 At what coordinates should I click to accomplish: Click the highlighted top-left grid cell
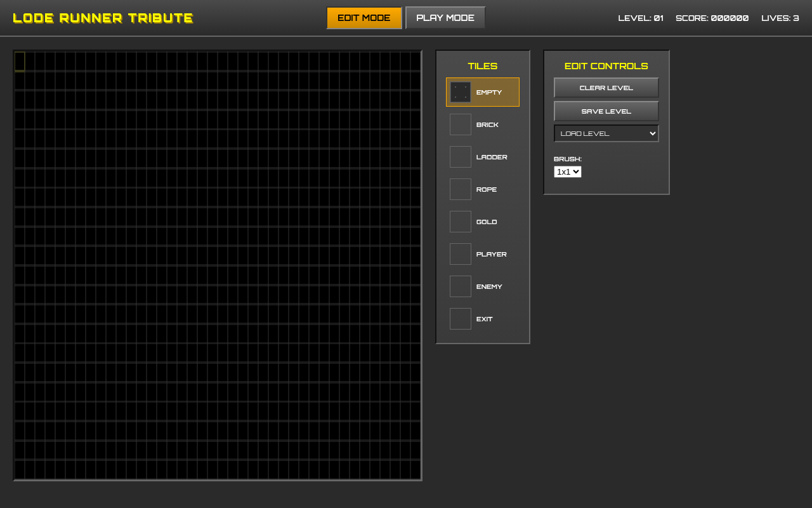click(x=19, y=62)
